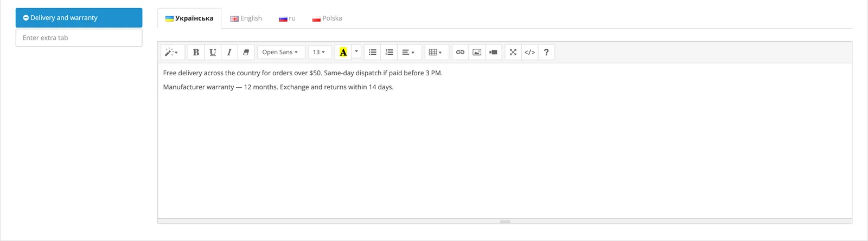Click the Free delivery across the country text line

point(303,73)
